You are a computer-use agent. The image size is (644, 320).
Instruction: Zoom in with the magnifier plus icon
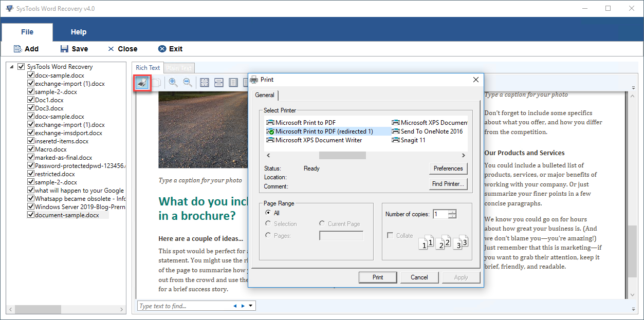[x=173, y=82]
